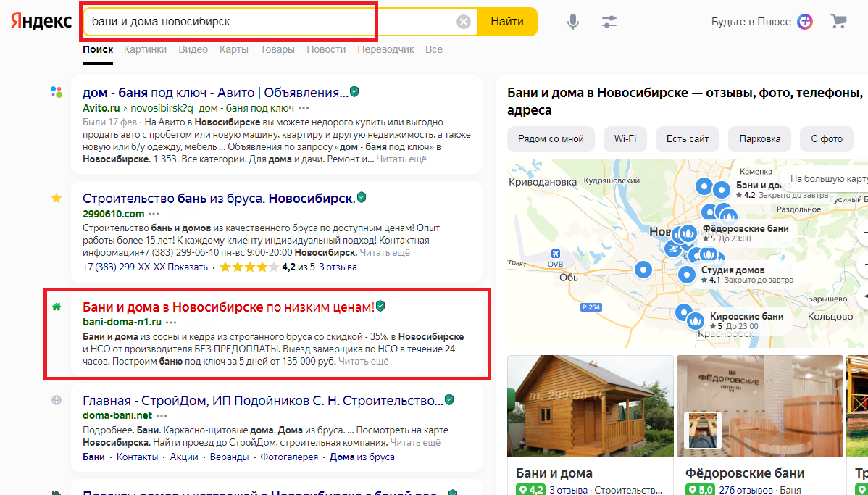
Task: Expand Читать ещё on bani-doma-n1.ru snippet
Action: tap(363, 361)
